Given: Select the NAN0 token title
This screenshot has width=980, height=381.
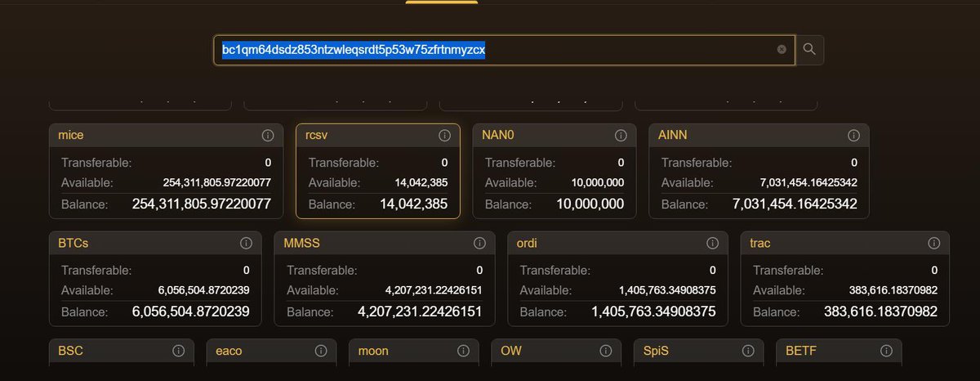Looking at the screenshot, I should [x=497, y=135].
